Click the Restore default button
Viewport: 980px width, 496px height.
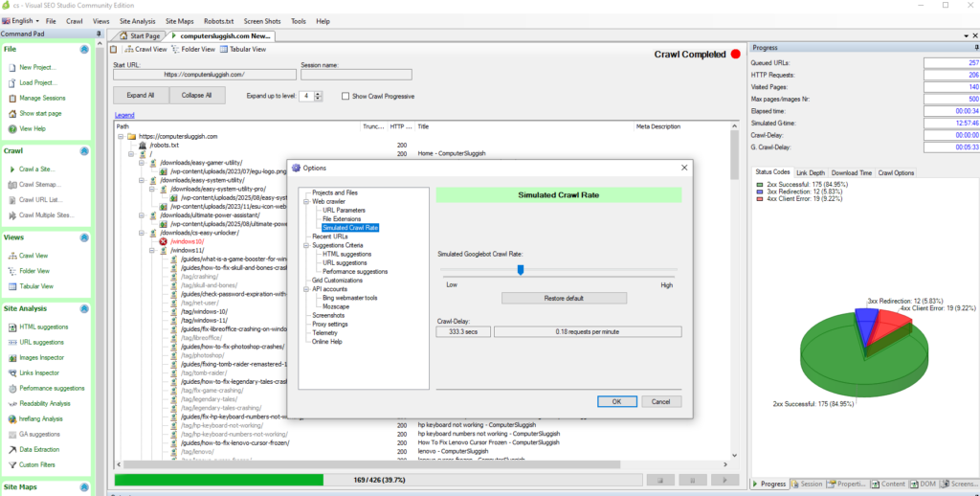tap(564, 299)
